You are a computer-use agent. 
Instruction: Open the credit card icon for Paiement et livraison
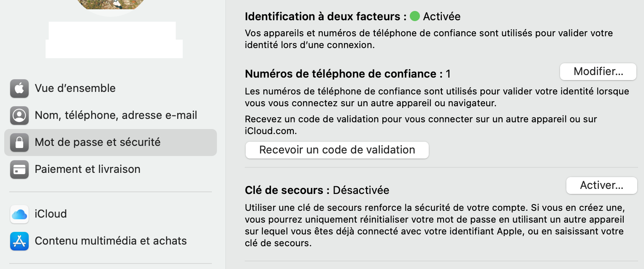pos(19,169)
